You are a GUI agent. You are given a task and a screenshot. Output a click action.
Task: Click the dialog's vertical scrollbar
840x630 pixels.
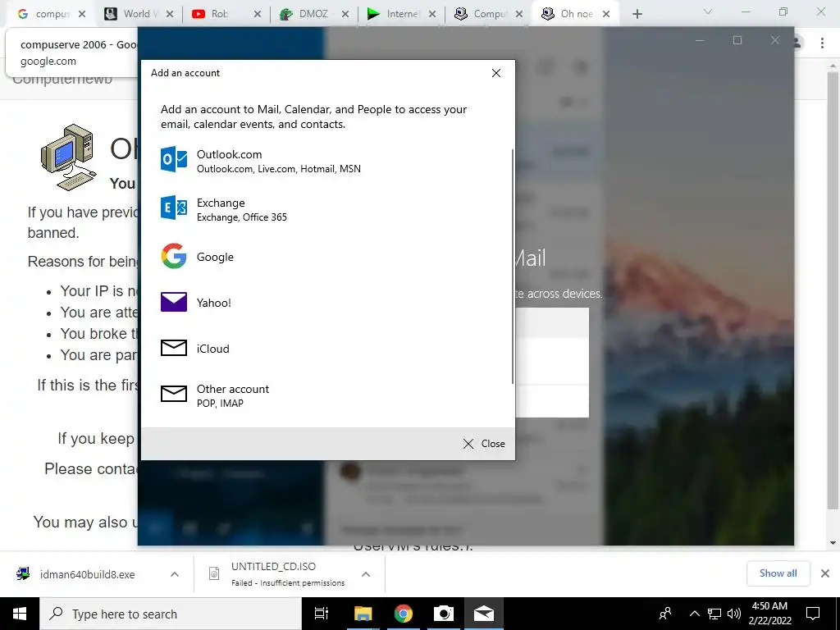(x=513, y=267)
